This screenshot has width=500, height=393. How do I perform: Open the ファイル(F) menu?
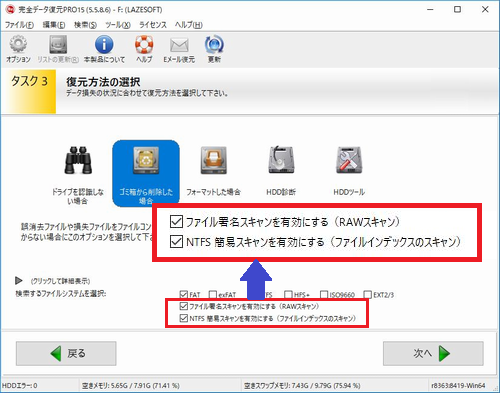19,25
